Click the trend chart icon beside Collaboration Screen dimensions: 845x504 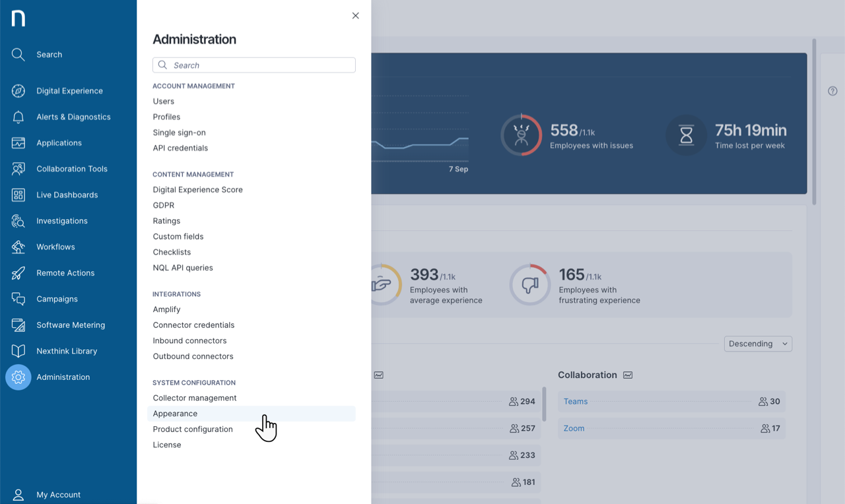tap(627, 374)
